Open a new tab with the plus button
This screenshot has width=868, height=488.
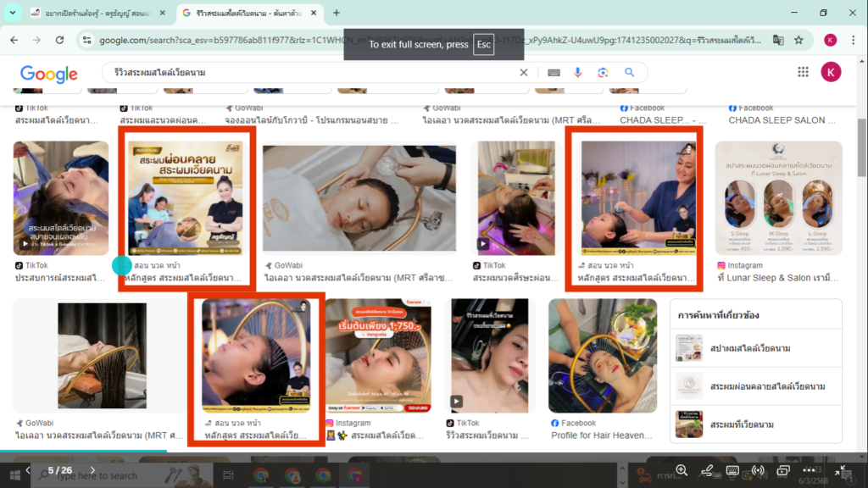(x=337, y=14)
